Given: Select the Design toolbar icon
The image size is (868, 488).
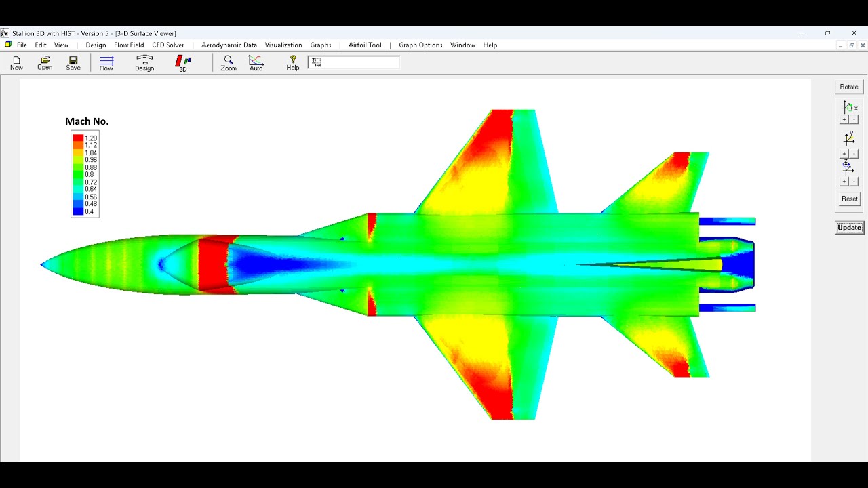Looking at the screenshot, I should (144, 63).
